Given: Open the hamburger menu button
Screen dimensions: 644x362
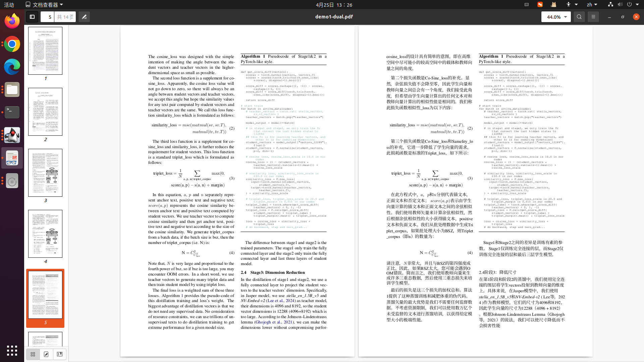Looking at the screenshot, I should (593, 17).
